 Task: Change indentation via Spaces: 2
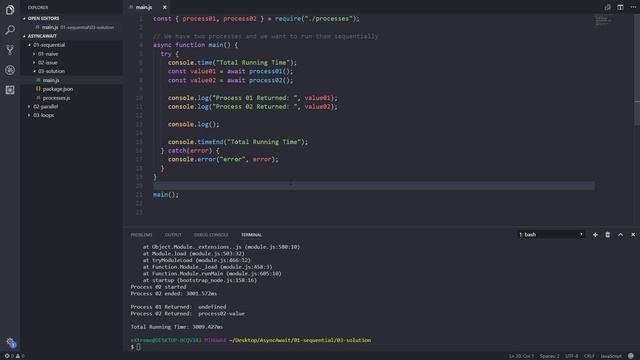pos(549,356)
